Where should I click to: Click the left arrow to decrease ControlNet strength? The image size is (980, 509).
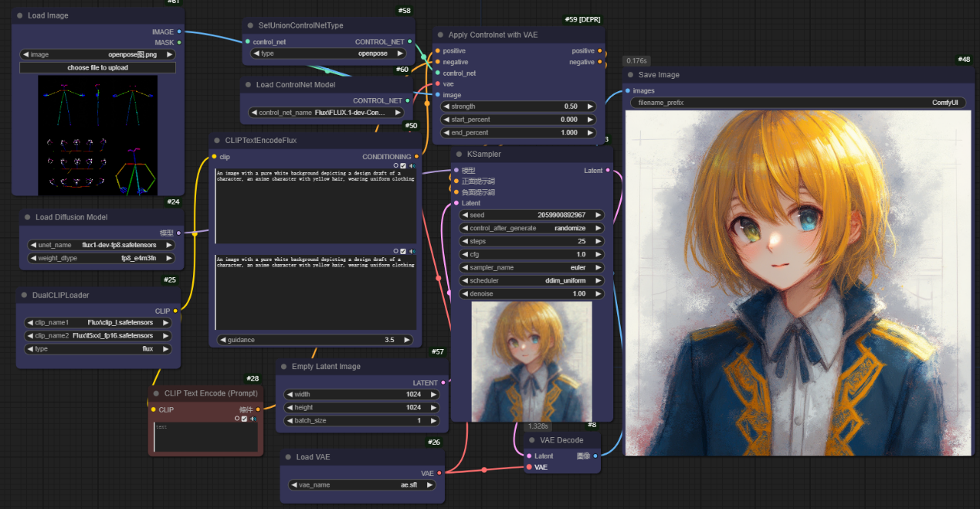(x=447, y=107)
